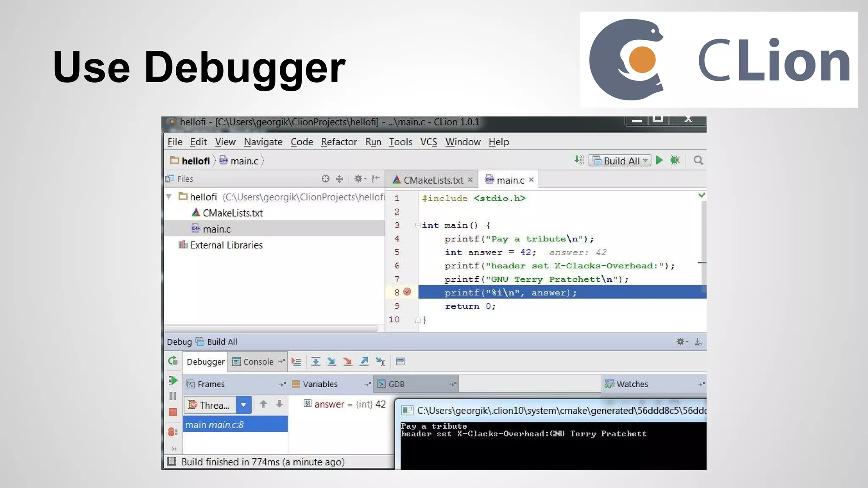The width and height of the screenshot is (868, 488).
Task: Click Run to Cursor icon
Action: pyautogui.click(x=380, y=361)
